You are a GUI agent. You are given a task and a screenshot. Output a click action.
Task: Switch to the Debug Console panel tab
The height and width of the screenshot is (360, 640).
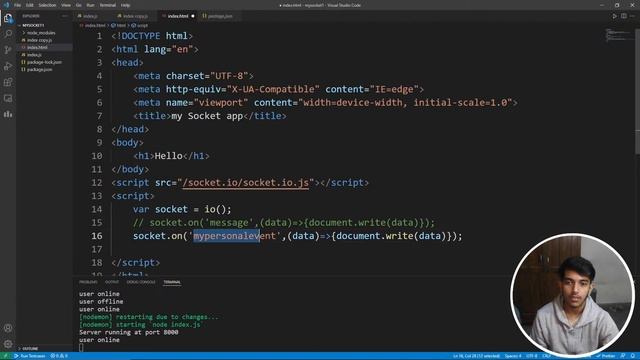click(141, 282)
